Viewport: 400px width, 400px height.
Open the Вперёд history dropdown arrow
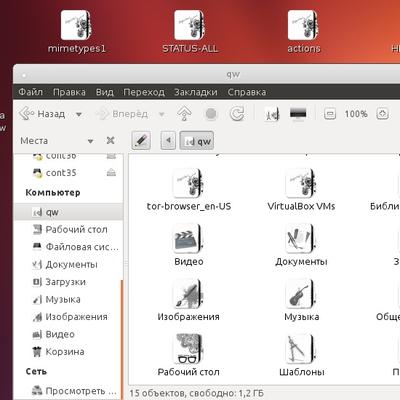(162, 114)
